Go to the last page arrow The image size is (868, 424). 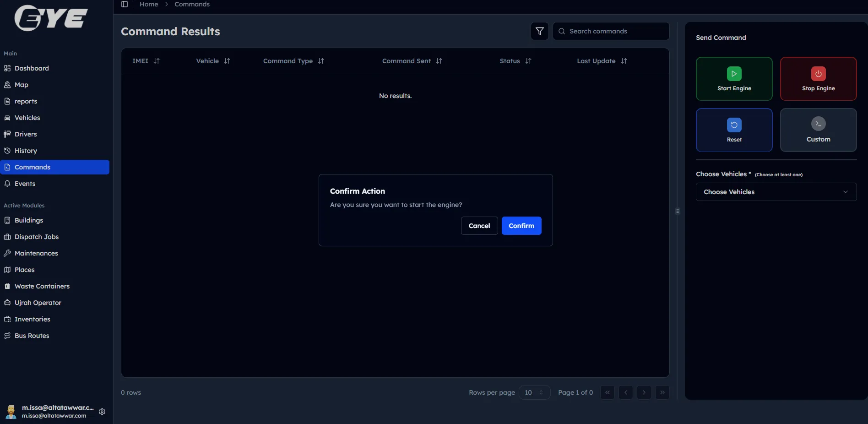pos(662,392)
